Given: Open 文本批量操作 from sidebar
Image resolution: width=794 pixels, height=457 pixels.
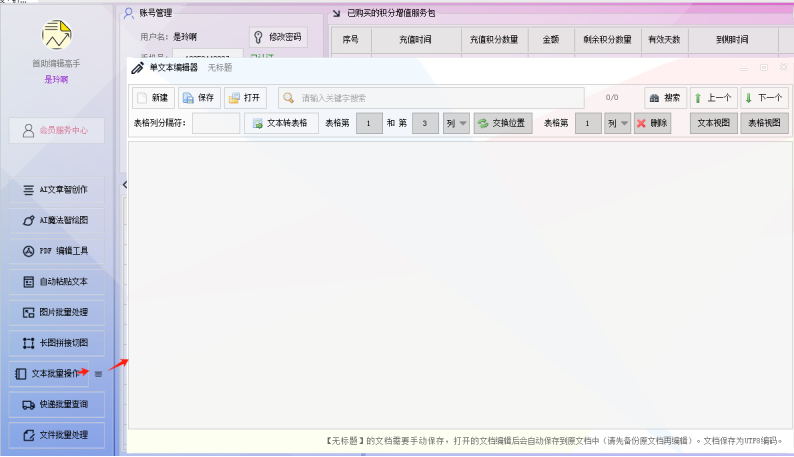Looking at the screenshot, I should (x=49, y=374).
